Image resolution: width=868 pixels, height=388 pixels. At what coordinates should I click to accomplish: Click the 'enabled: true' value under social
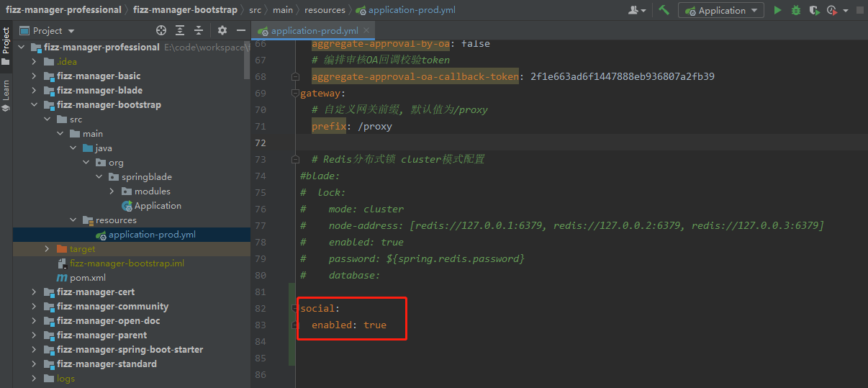coord(375,325)
